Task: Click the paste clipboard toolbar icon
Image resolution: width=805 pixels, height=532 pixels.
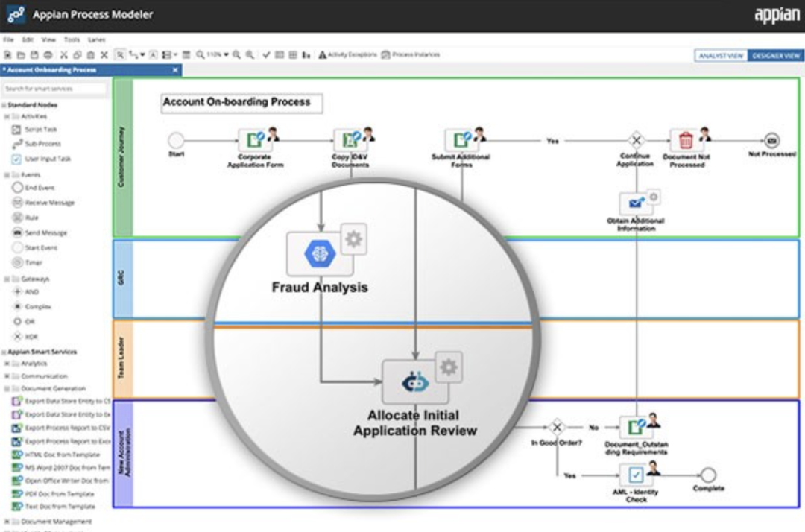Action: pos(90,55)
